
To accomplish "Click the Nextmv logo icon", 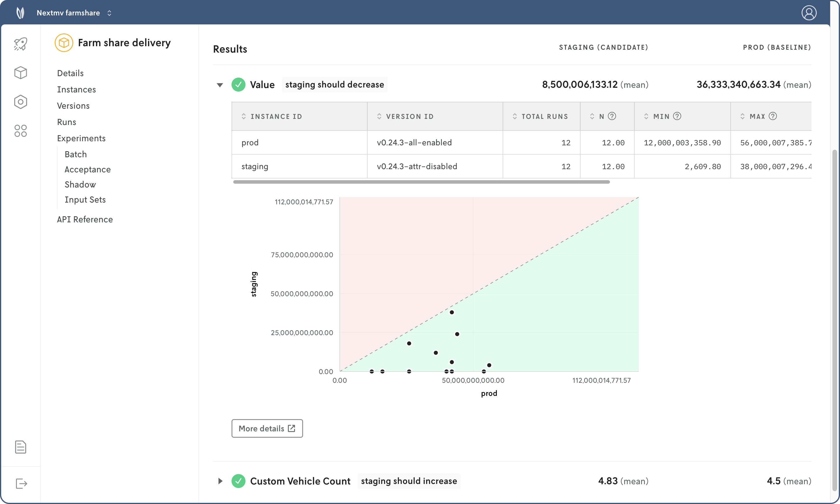I will click(20, 13).
